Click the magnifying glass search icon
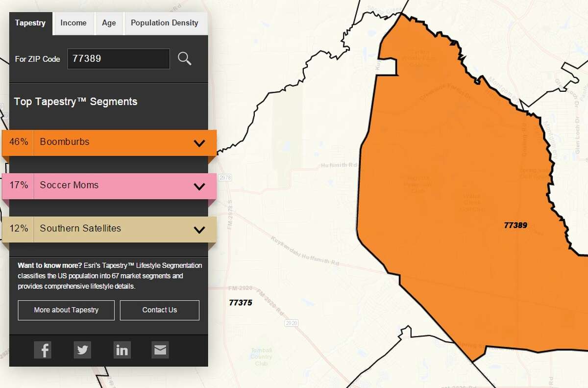This screenshot has width=588, height=388. coord(184,59)
